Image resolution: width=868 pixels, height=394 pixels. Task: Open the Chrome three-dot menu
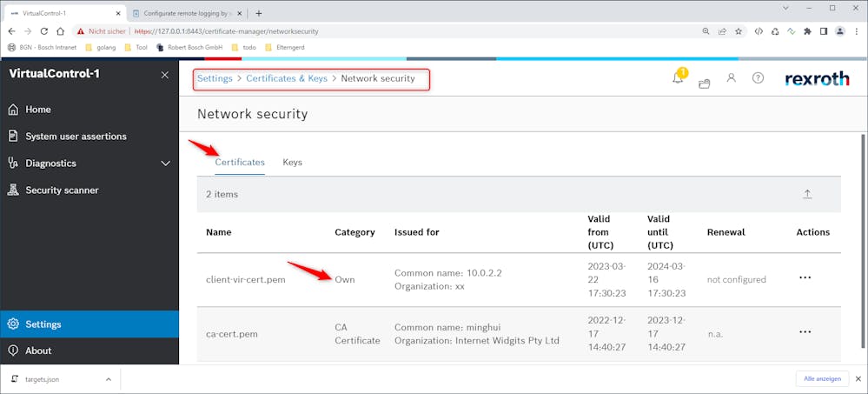tap(857, 31)
